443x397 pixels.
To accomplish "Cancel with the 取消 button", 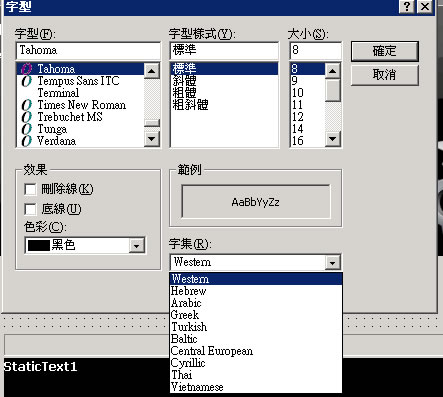I will (385, 75).
